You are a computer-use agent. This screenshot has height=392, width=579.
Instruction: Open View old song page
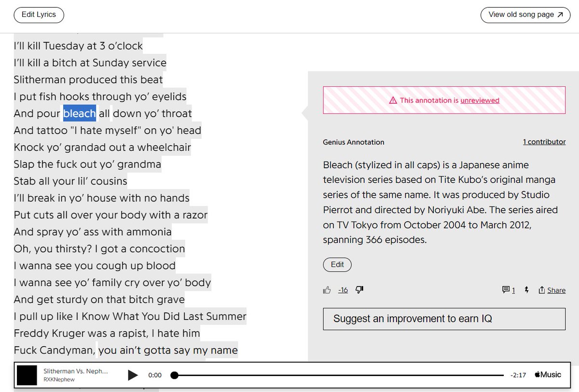(x=525, y=15)
